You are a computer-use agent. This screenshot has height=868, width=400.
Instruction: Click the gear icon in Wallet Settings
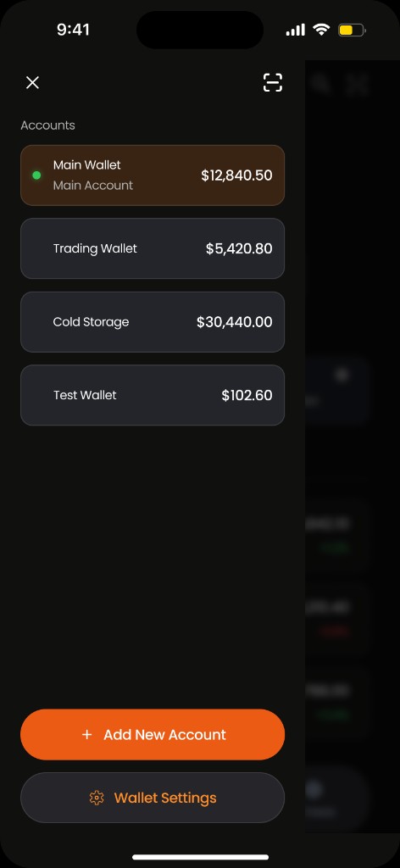click(x=97, y=798)
